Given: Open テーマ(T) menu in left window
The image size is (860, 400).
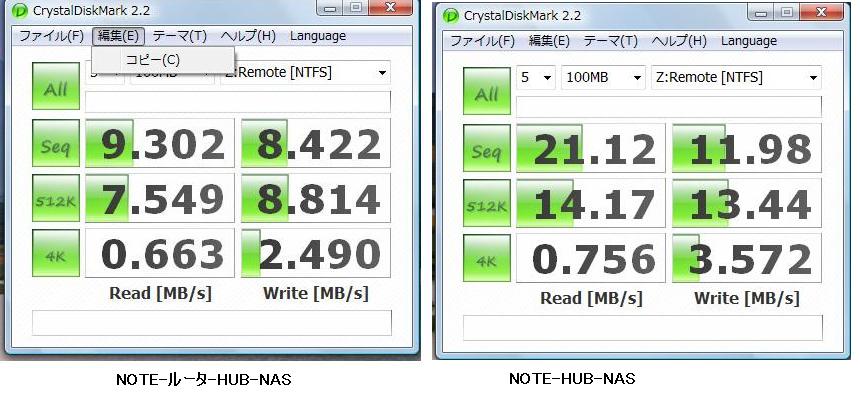Looking at the screenshot, I should (x=179, y=36).
